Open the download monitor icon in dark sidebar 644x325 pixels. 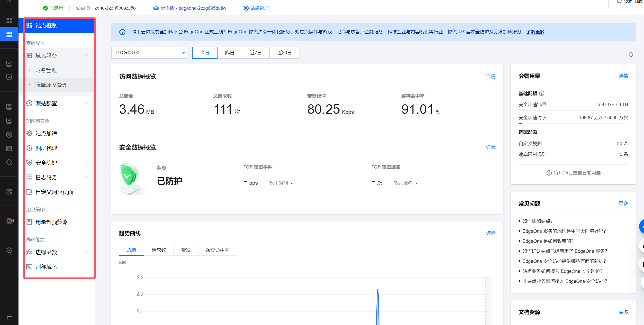[x=9, y=120]
